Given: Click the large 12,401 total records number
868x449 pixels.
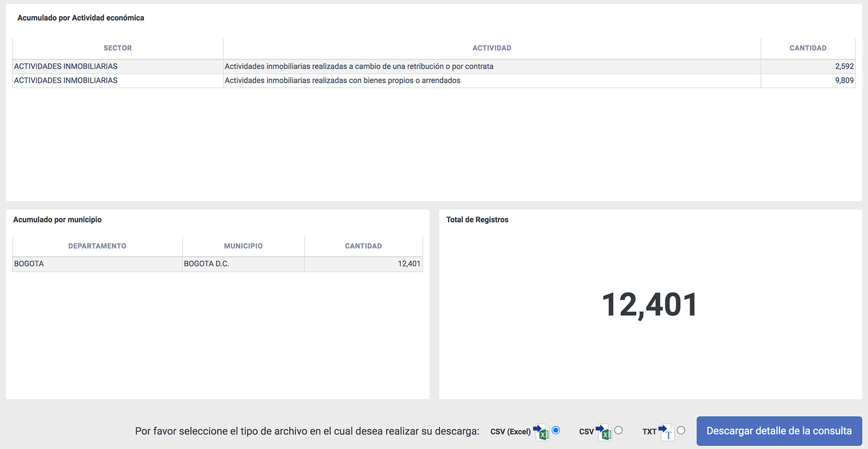Looking at the screenshot, I should pos(650,305).
